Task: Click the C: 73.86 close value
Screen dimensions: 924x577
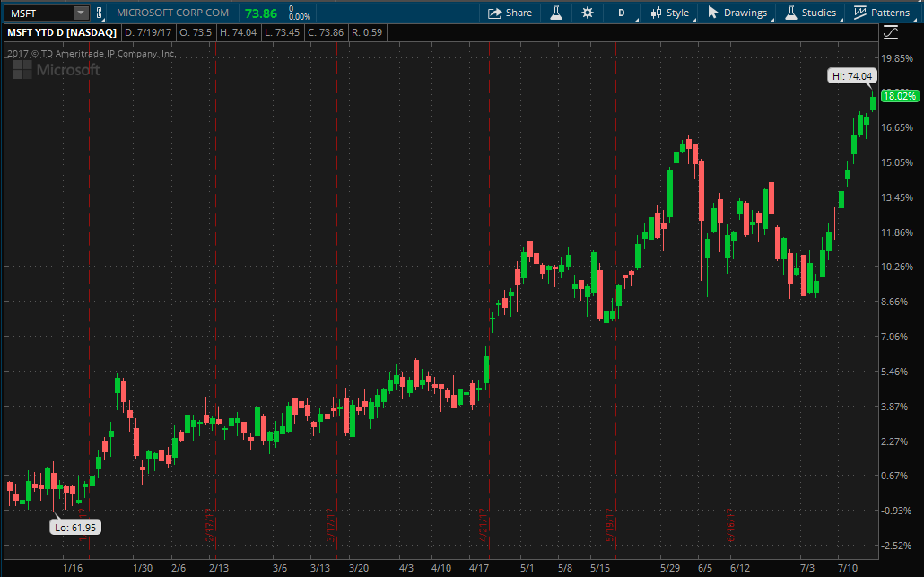Action: tap(326, 32)
